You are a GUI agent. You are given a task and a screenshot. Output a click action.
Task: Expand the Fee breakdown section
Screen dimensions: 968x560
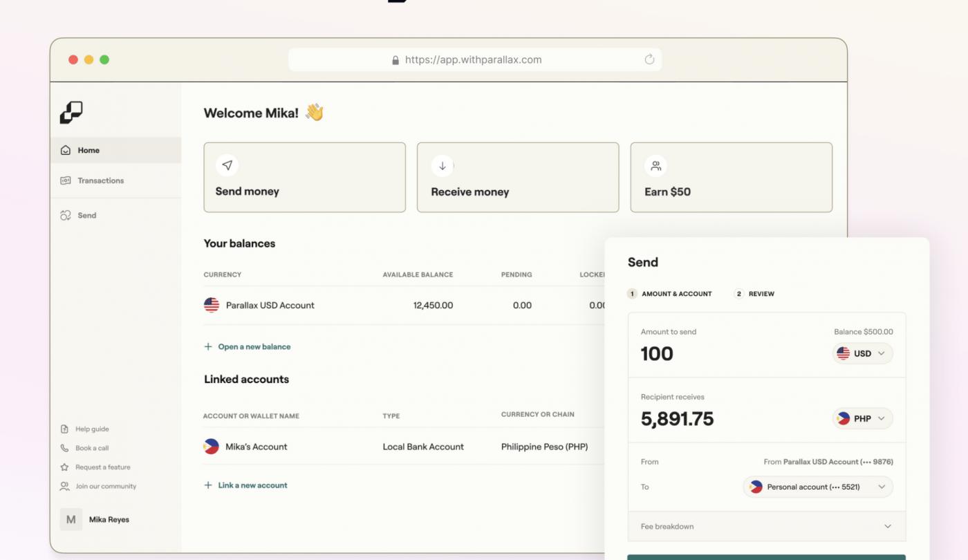(x=767, y=526)
